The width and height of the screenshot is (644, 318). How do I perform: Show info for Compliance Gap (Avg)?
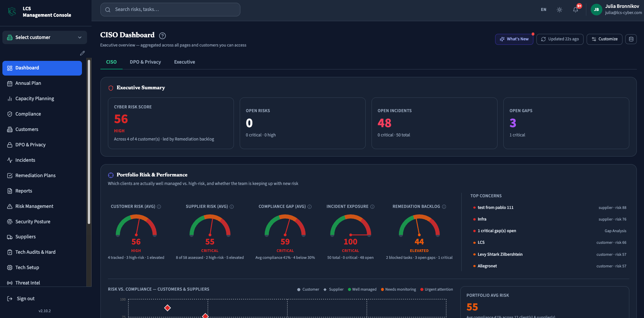tap(310, 207)
